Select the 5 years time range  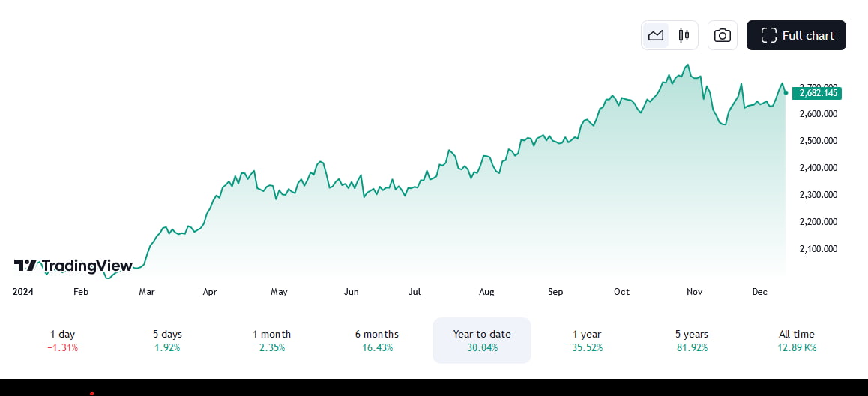pyautogui.click(x=691, y=340)
